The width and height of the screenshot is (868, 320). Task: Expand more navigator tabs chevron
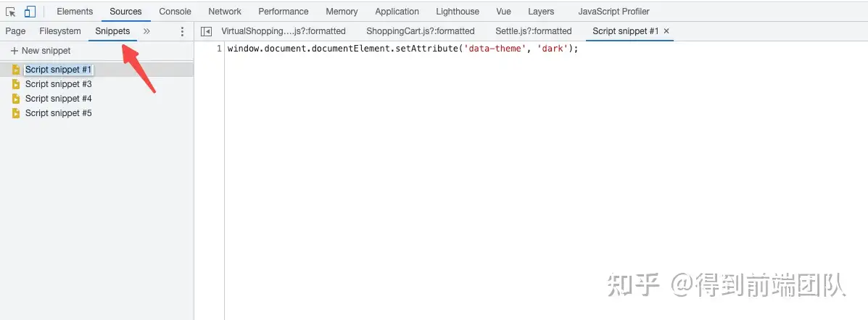point(146,31)
